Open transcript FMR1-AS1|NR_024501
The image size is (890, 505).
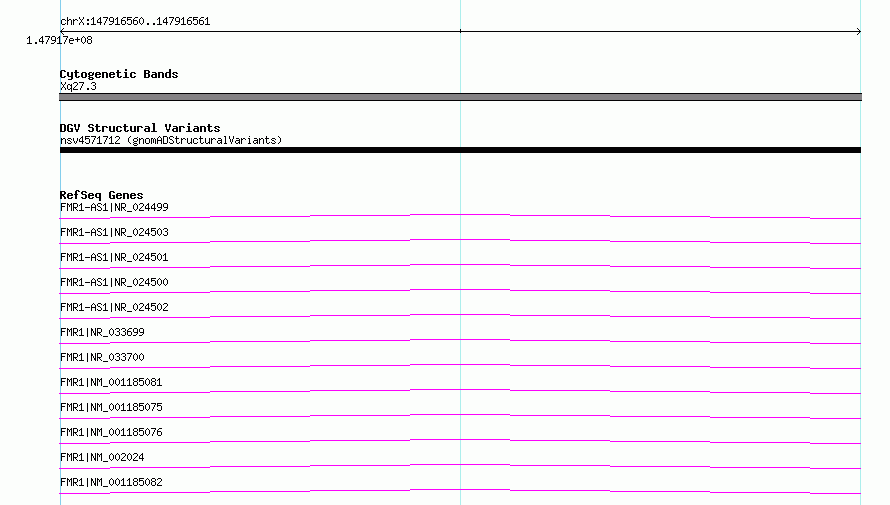tap(114, 257)
